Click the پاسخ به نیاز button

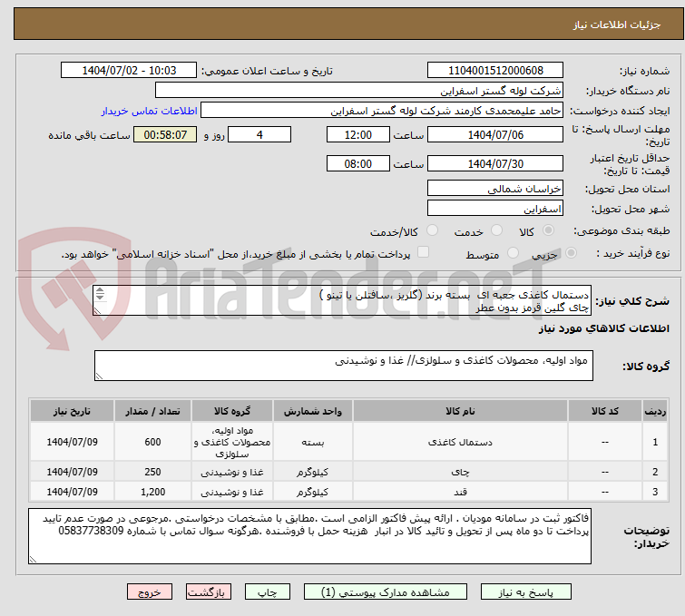pyautogui.click(x=526, y=592)
